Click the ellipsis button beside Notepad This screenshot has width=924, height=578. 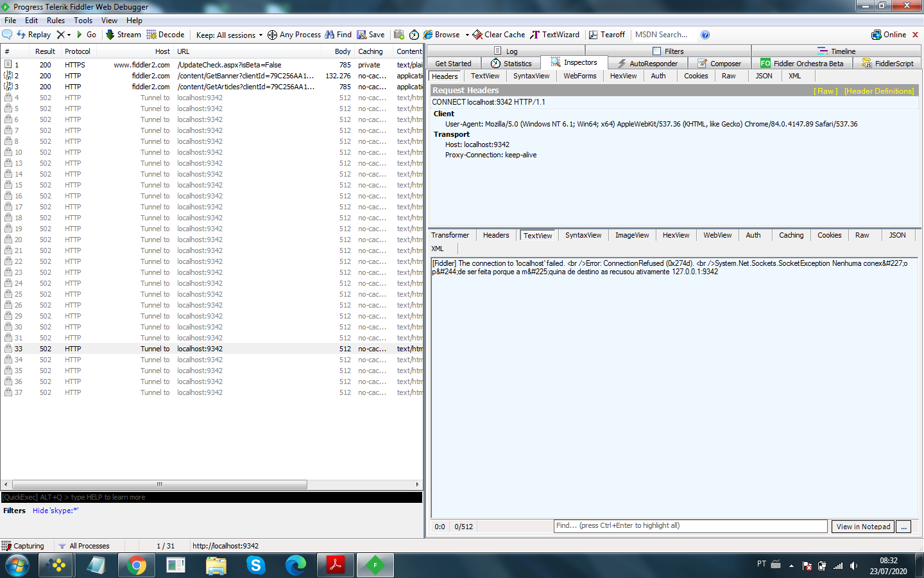(903, 527)
